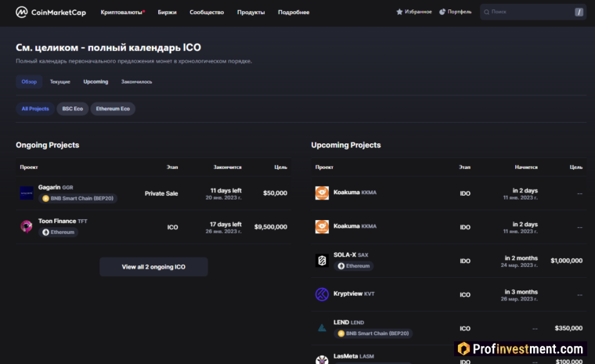Click the CoinMarketCap logo
Image resolution: width=595 pixels, height=364 pixels.
pyautogui.click(x=51, y=13)
